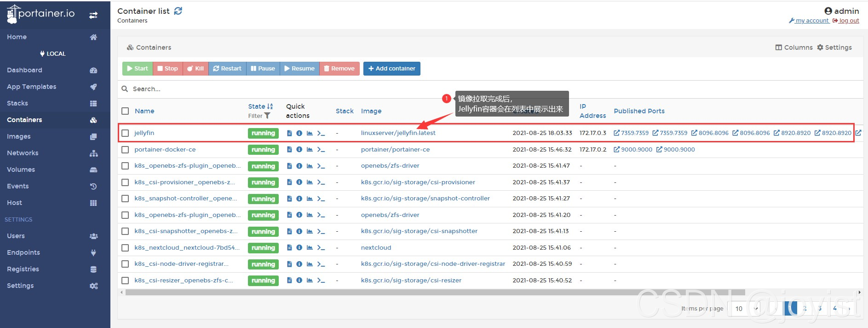The image size is (868, 328).
Task: Open table Settings gear
Action: coord(834,47)
